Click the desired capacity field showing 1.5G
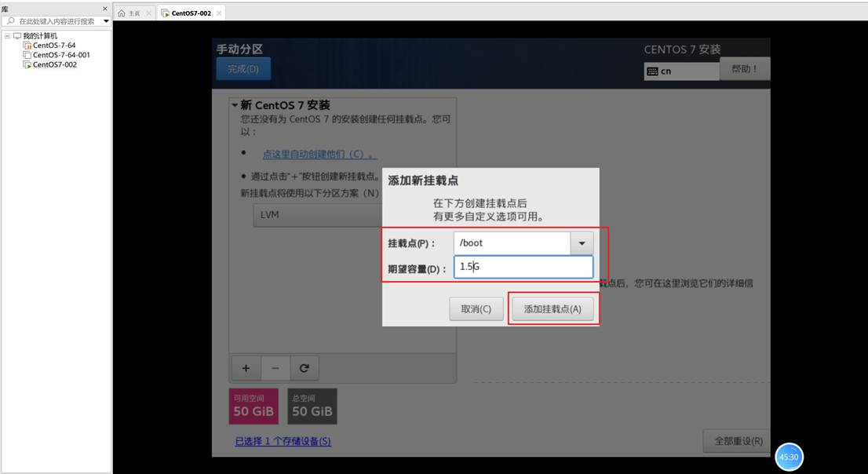The height and width of the screenshot is (474, 868). click(523, 267)
